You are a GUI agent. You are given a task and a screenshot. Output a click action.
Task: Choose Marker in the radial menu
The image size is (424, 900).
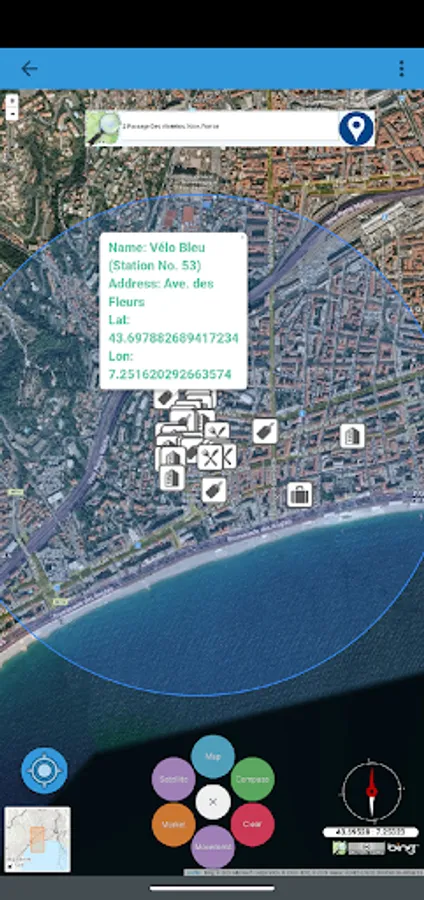point(173,824)
